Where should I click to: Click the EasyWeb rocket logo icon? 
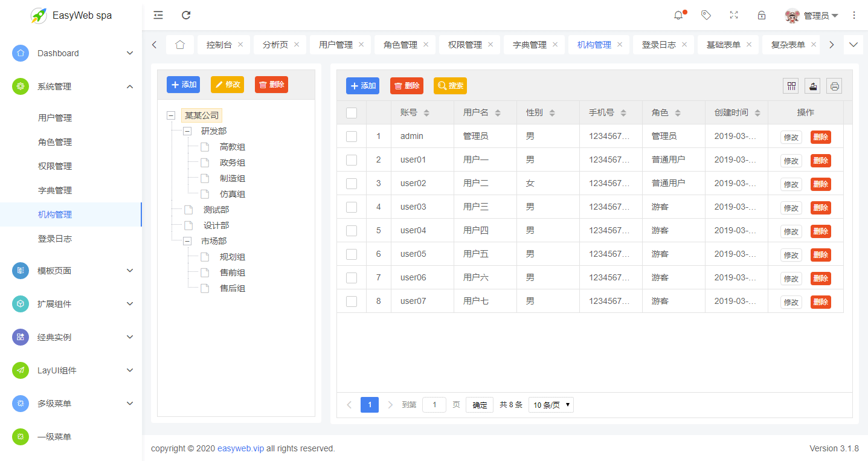[39, 16]
